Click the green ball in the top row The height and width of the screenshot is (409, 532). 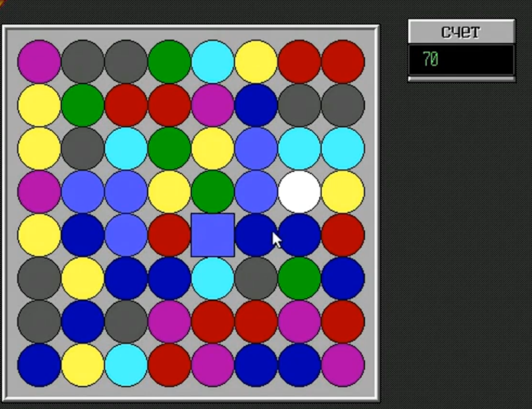(x=169, y=62)
